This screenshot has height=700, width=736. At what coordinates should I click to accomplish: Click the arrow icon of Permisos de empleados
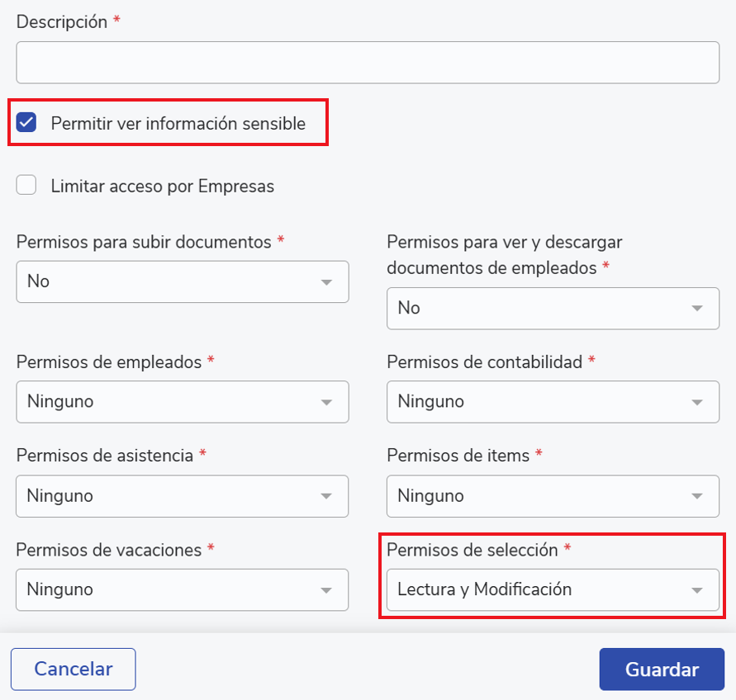(326, 403)
